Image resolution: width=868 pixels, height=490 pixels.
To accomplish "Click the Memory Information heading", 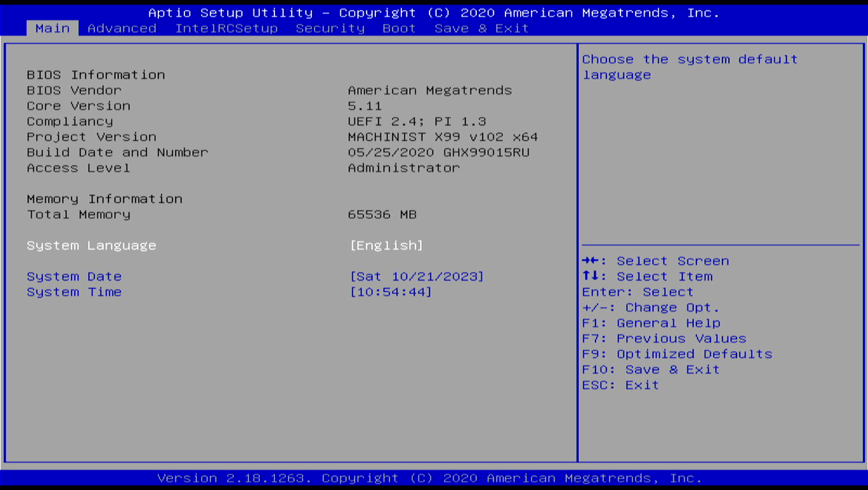I will click(x=105, y=199).
